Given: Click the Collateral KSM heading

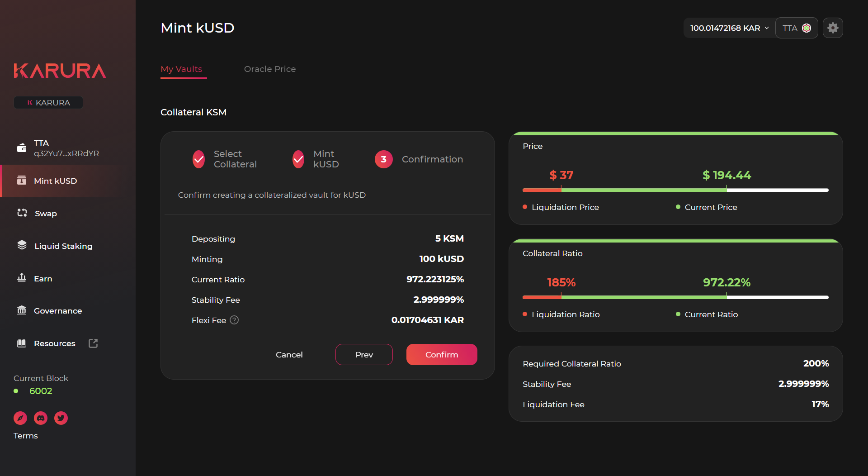Looking at the screenshot, I should 193,112.
